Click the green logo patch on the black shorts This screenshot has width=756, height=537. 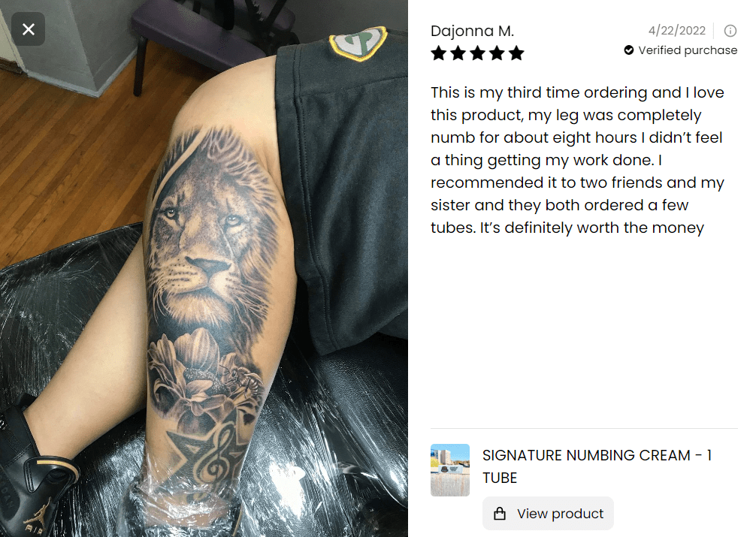pyautogui.click(x=358, y=44)
